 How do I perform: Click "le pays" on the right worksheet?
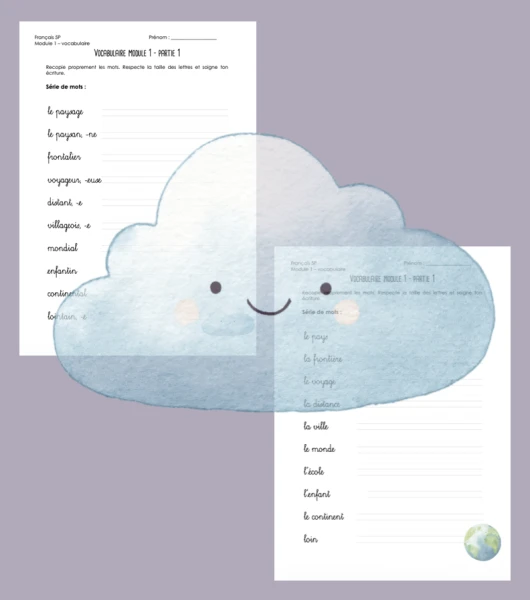tap(316, 337)
